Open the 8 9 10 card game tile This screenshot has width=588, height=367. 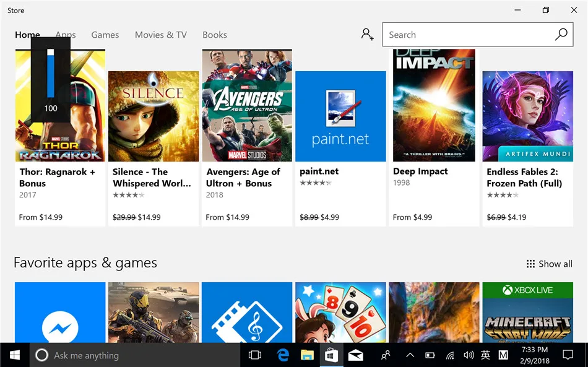(x=340, y=313)
